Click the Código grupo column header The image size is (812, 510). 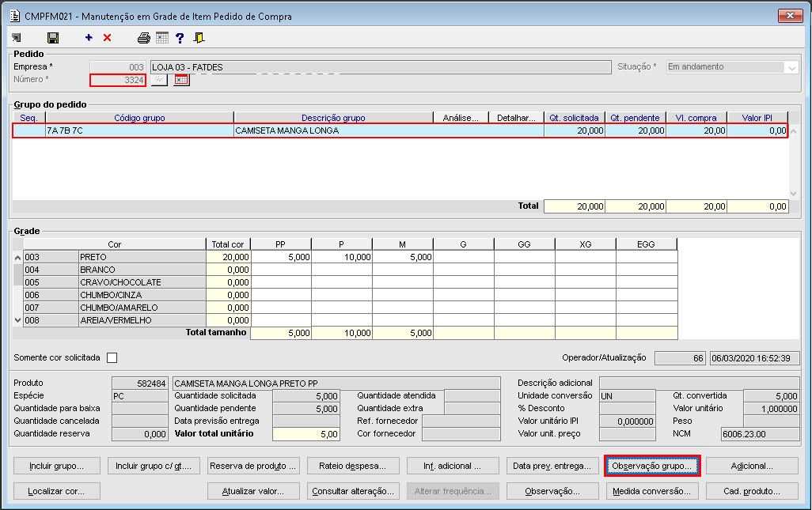click(x=139, y=118)
